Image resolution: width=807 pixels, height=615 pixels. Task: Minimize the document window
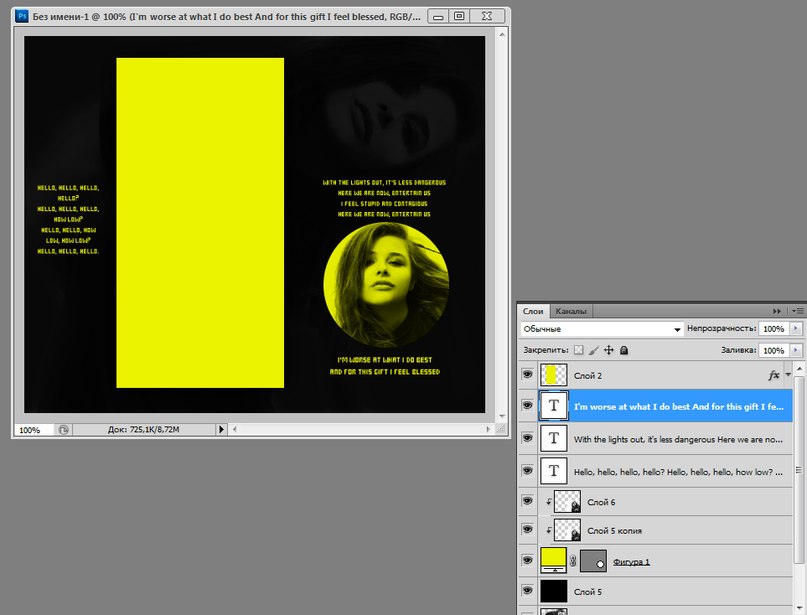[x=438, y=16]
